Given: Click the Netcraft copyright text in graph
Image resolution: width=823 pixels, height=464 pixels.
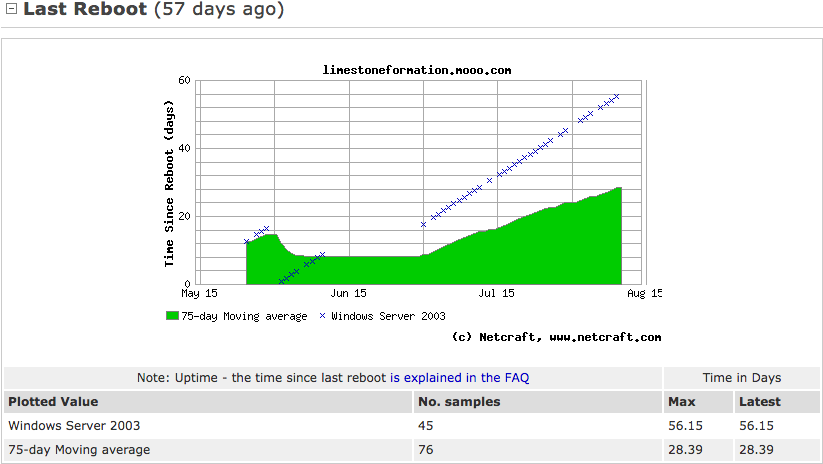Looking at the screenshot, I should pyautogui.click(x=556, y=337).
